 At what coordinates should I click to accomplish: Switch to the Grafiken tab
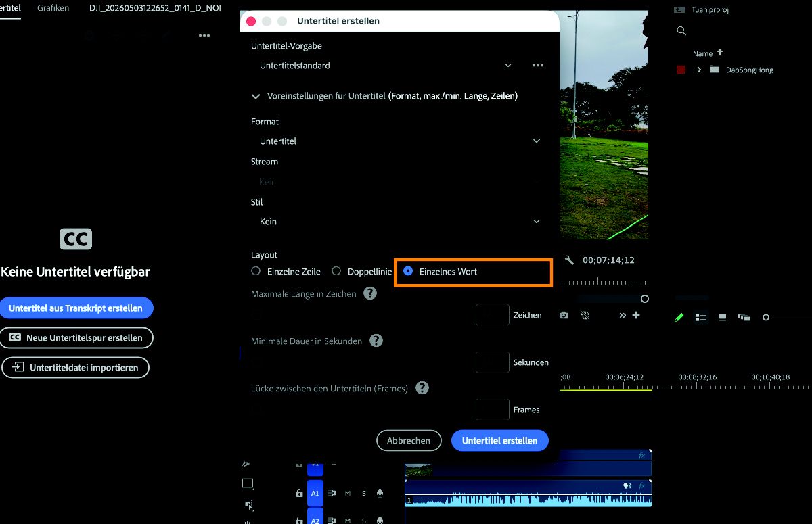[x=53, y=8]
